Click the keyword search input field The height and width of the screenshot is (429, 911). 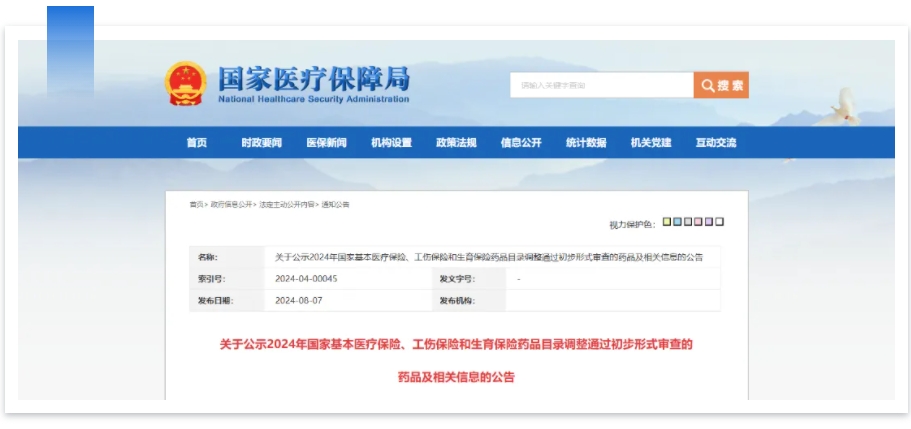click(x=601, y=85)
